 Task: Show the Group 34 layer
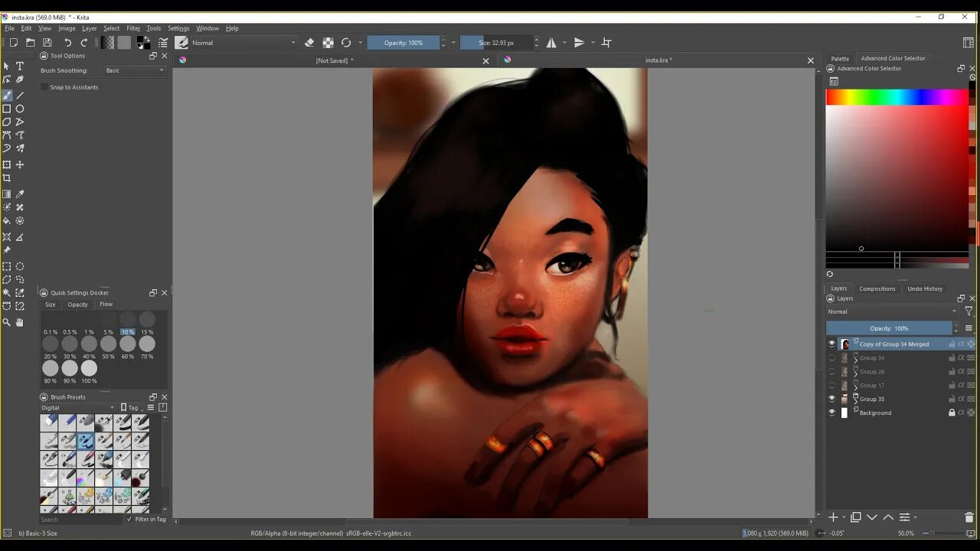[x=832, y=358]
